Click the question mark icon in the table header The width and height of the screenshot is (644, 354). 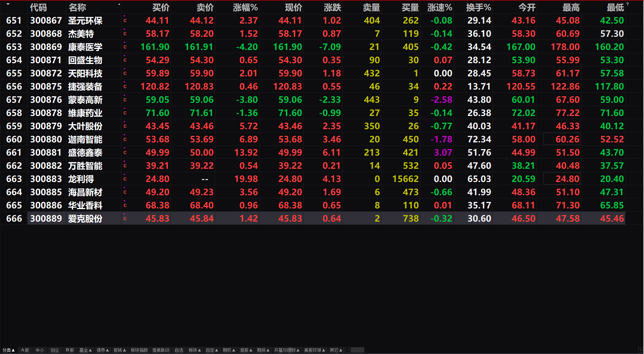click(628, 4)
